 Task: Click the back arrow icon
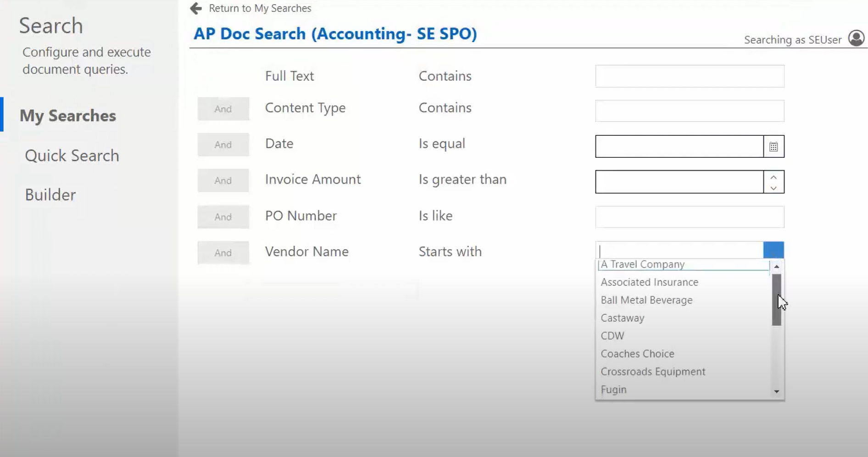tap(196, 9)
